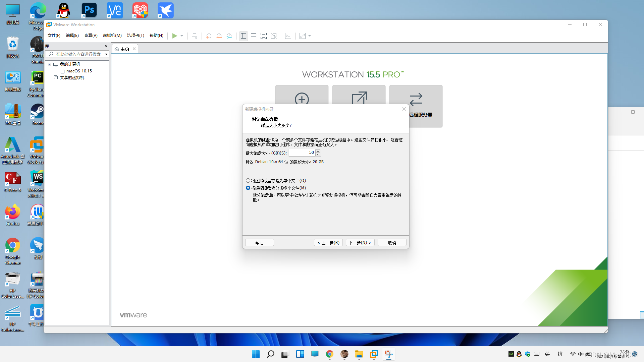Select macOS 10.15 in the library
The image size is (644, 362).
coord(76,71)
